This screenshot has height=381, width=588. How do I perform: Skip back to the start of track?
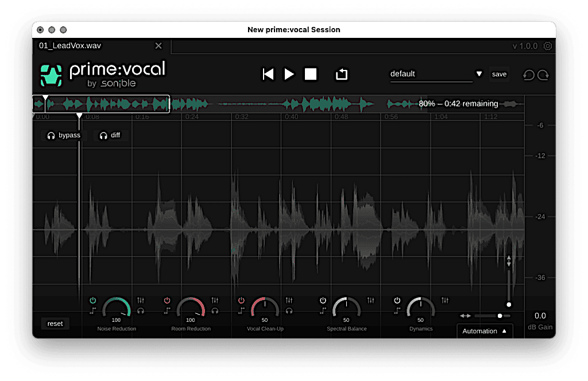tap(268, 74)
